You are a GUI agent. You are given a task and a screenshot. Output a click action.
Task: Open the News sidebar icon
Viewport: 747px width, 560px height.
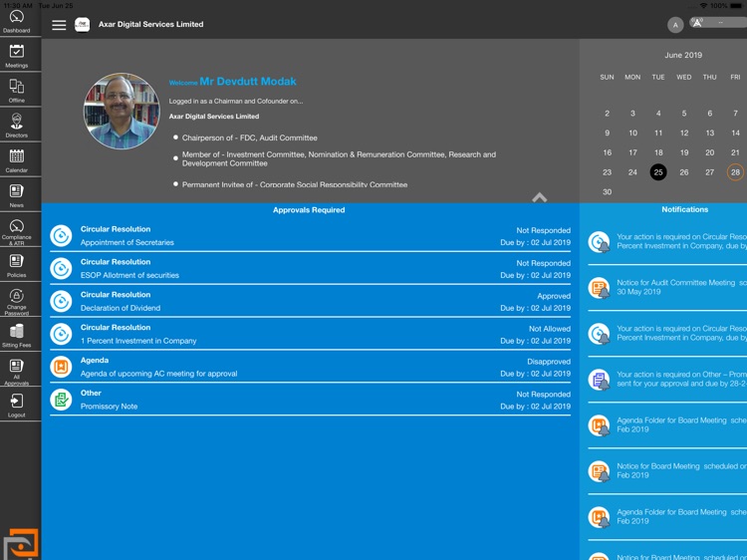coord(17,195)
